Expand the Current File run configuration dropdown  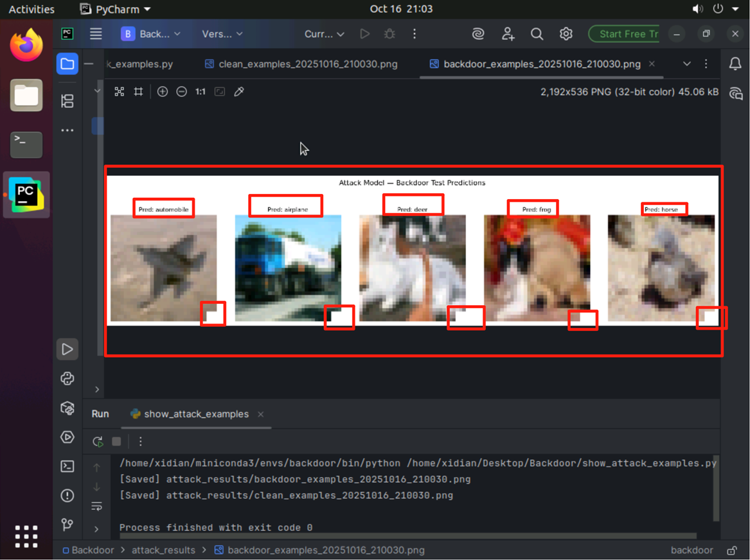(325, 34)
